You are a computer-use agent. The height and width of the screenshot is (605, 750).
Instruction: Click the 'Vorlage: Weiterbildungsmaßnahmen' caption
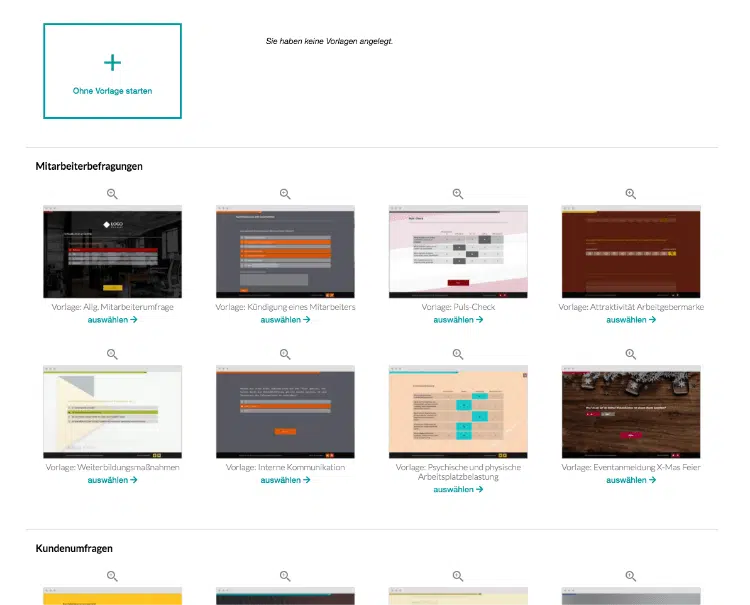coord(112,467)
